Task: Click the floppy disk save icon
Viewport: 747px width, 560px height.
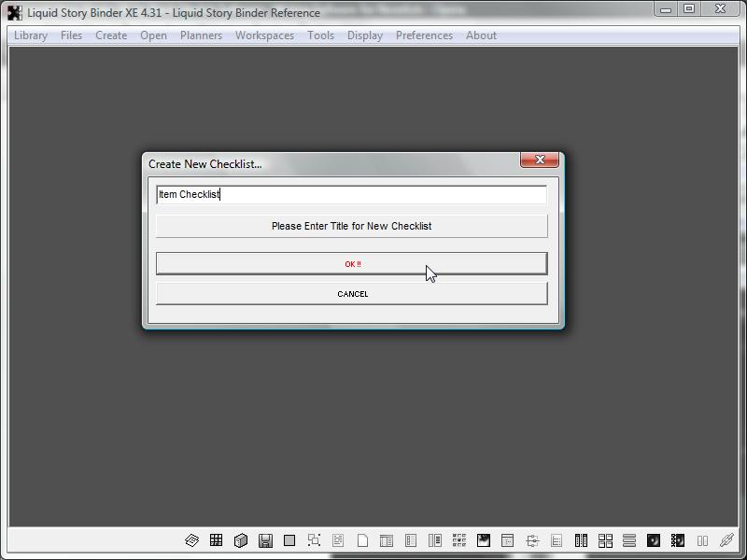Action: [265, 540]
